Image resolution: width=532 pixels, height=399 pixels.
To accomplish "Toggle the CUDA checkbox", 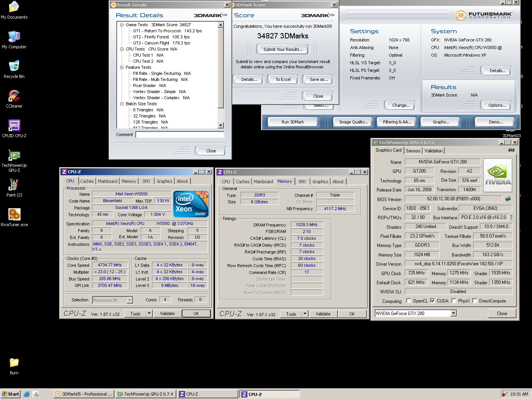I will click(432, 301).
